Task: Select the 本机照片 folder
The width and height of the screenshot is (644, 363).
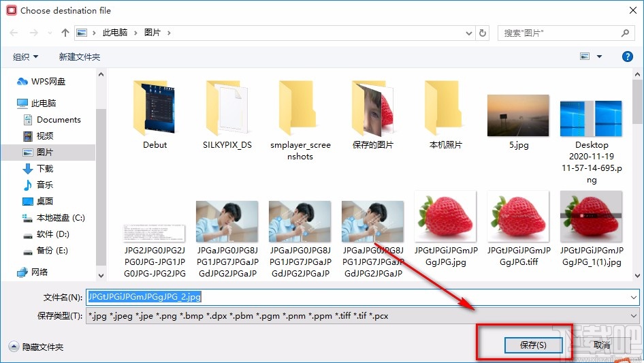Action: pos(446,114)
